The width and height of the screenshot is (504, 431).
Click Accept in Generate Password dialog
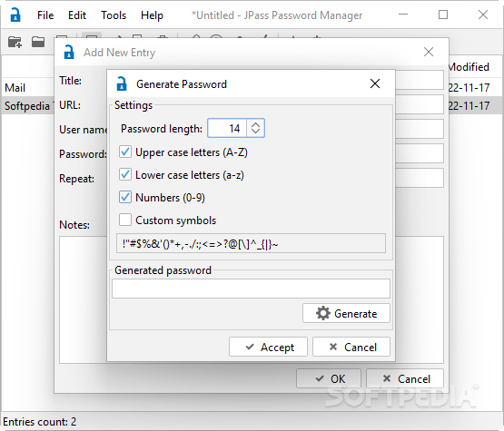click(268, 347)
